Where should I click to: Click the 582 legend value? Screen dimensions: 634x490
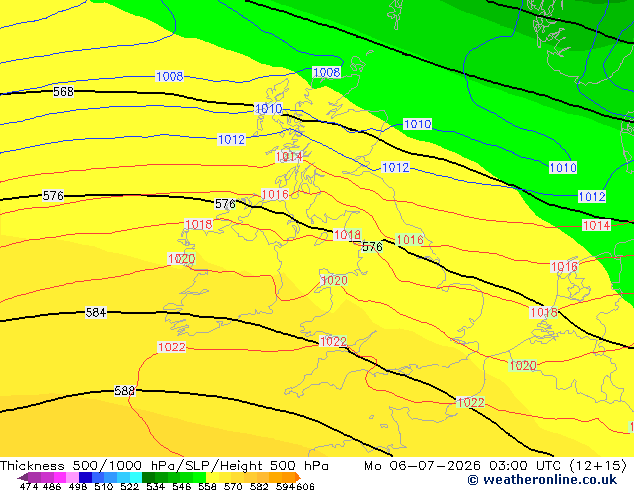[259, 486]
